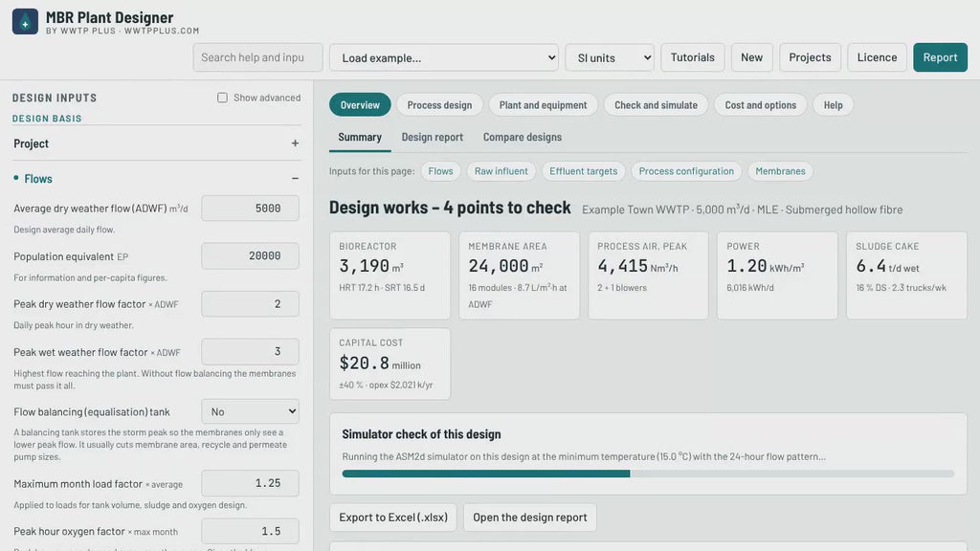Click the MBR Plant Designer logo icon
The height and width of the screenshot is (551, 980).
(x=25, y=22)
